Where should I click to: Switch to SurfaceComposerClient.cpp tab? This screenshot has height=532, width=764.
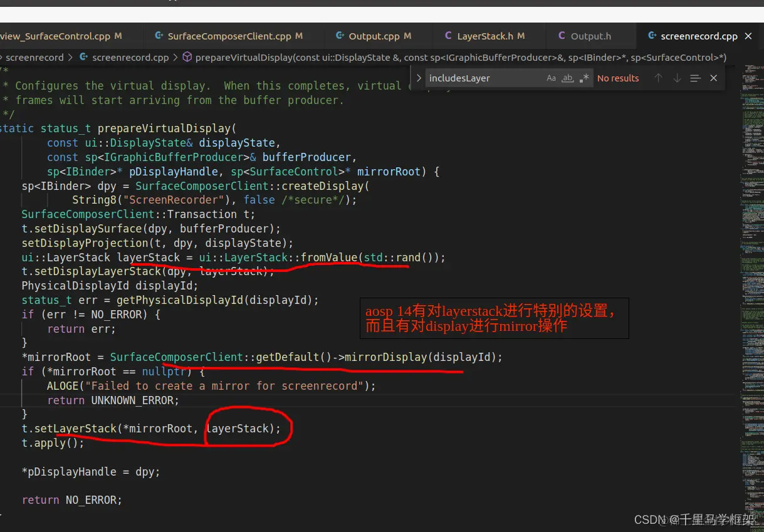click(x=228, y=36)
